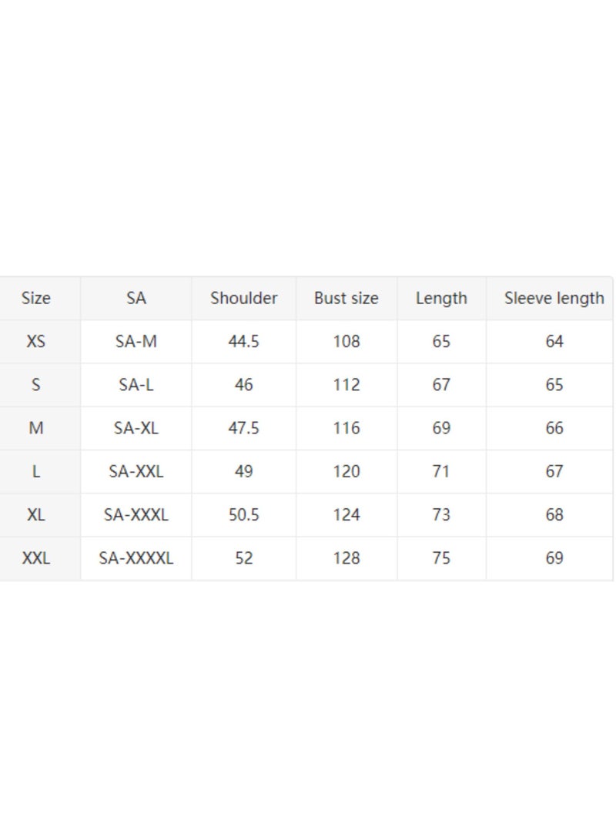
Task: Select the Length column header
Action: click(x=441, y=299)
